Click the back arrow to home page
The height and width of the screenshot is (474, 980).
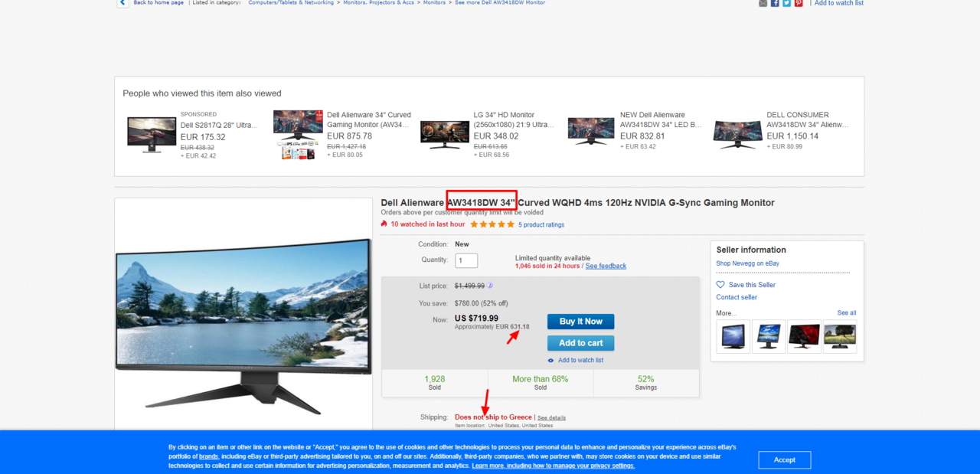(122, 3)
